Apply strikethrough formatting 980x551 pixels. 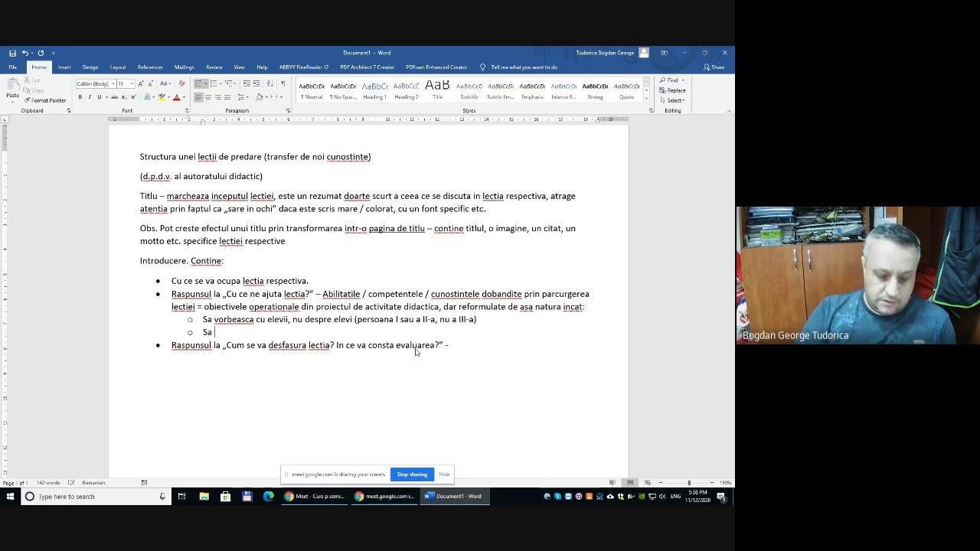pos(114,97)
